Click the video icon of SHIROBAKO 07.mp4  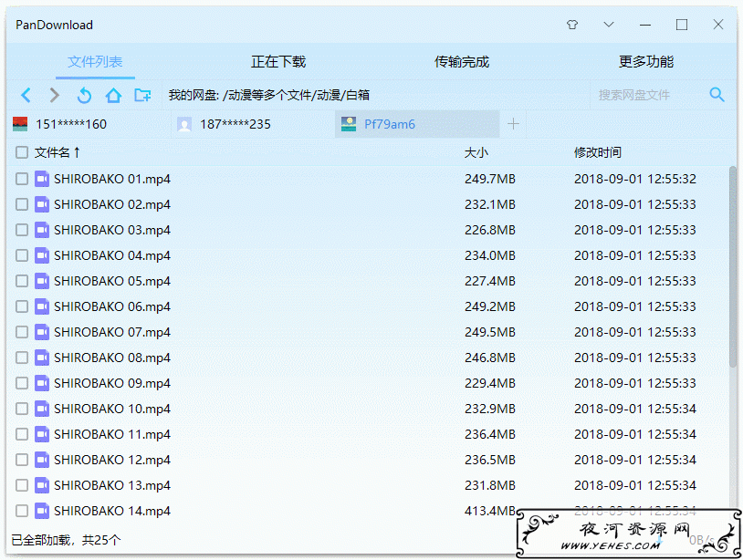[x=42, y=332]
